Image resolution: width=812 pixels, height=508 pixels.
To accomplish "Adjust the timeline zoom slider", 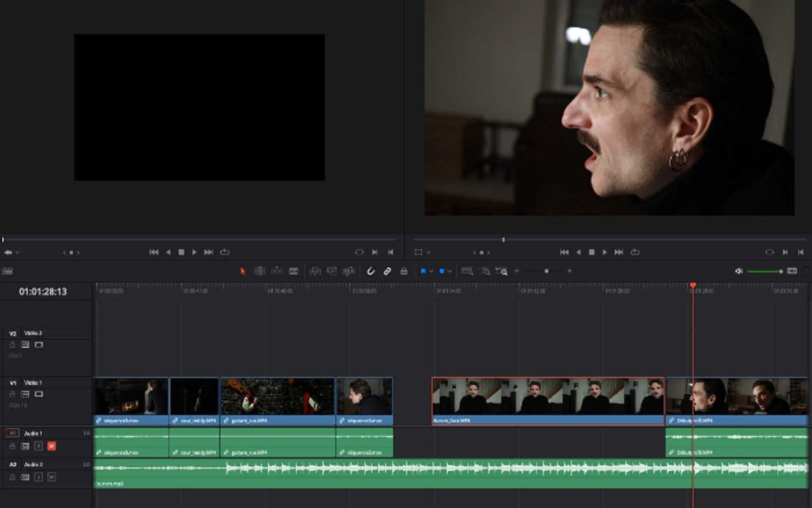I will click(547, 270).
